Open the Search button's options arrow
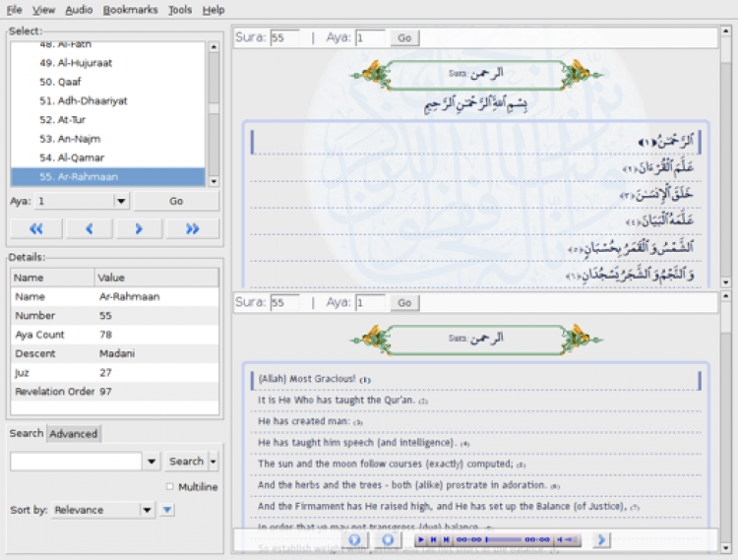This screenshot has height=560, width=738. click(214, 462)
